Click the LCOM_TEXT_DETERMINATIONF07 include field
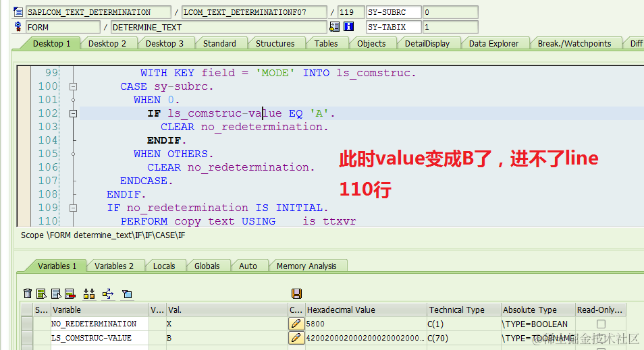Image resolution: width=644 pixels, height=350 pixels. pos(254,12)
